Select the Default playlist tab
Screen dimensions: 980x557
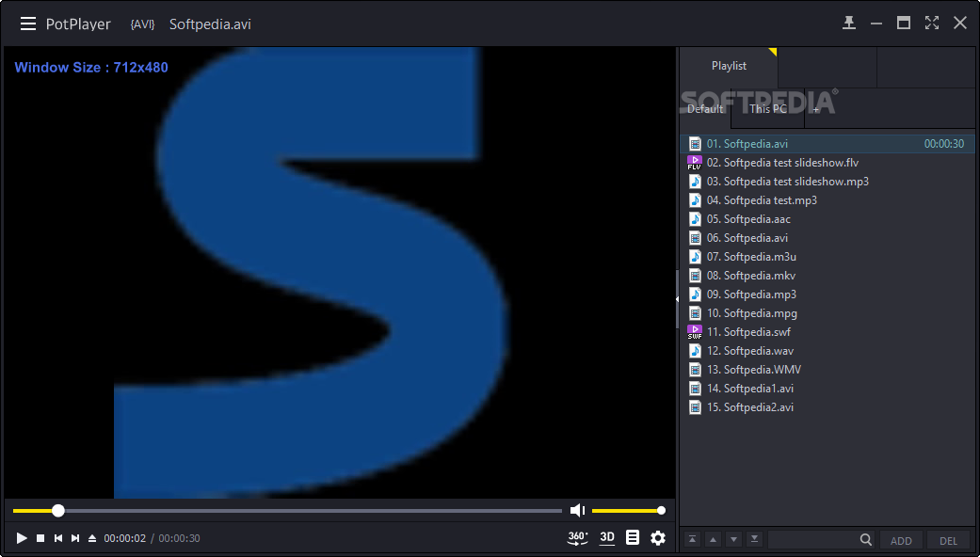click(705, 108)
